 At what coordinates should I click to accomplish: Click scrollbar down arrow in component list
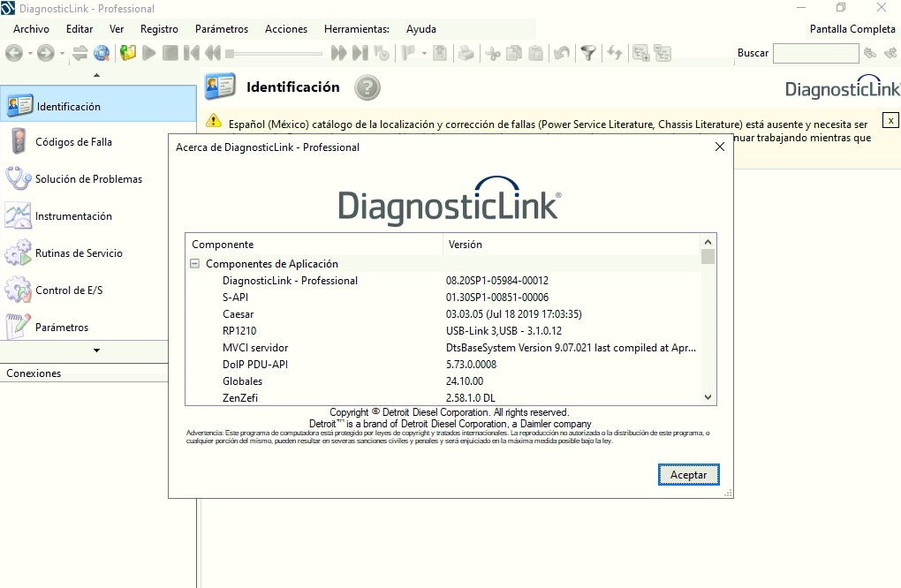click(708, 397)
